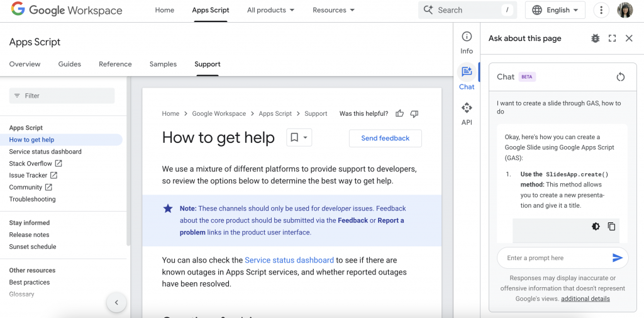
Task: Select the Apps Script top navigation tab
Action: click(211, 10)
